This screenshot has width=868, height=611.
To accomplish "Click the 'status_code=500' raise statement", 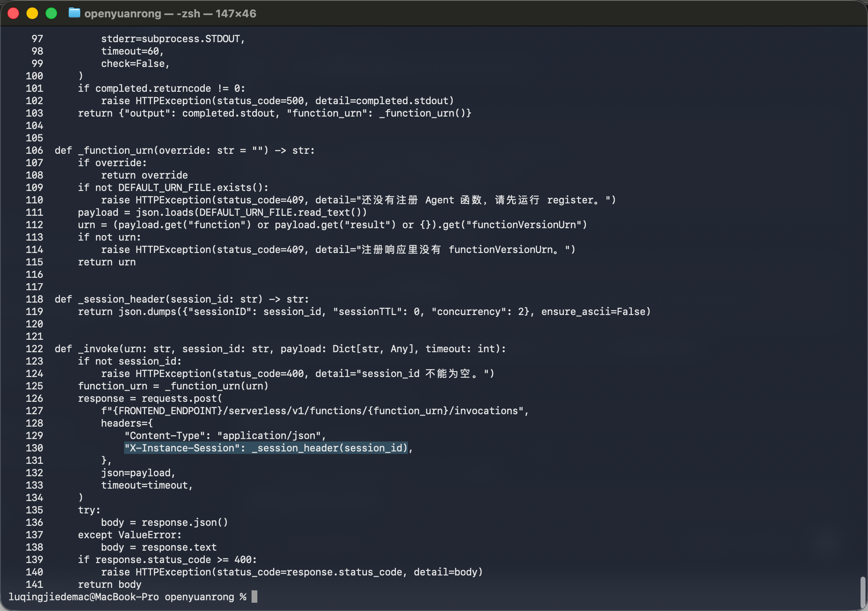I will pos(278,101).
